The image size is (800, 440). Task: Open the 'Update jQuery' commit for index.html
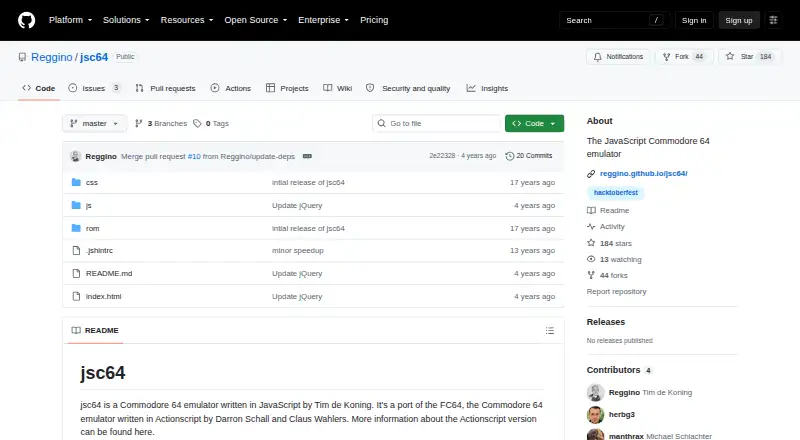297,297
